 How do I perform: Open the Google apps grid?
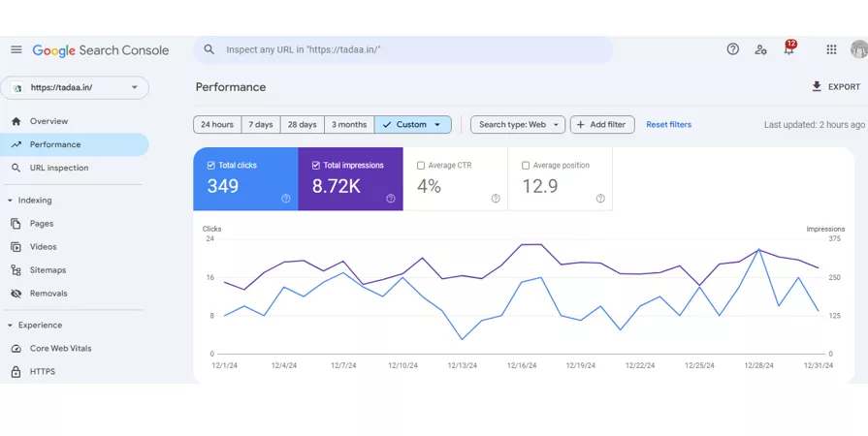point(831,49)
